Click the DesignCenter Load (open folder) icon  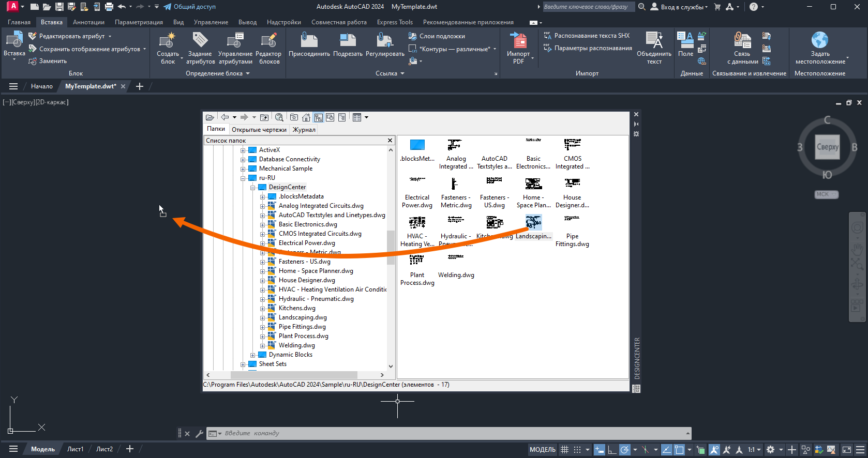pyautogui.click(x=209, y=117)
